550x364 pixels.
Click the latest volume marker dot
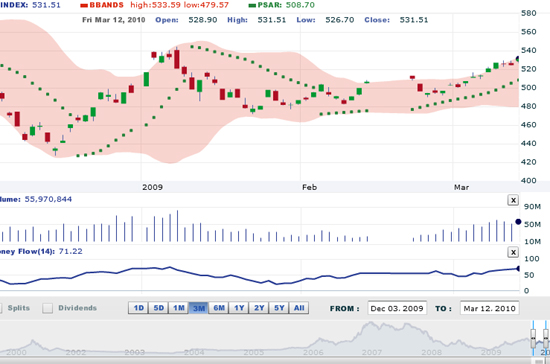pyautogui.click(x=518, y=222)
